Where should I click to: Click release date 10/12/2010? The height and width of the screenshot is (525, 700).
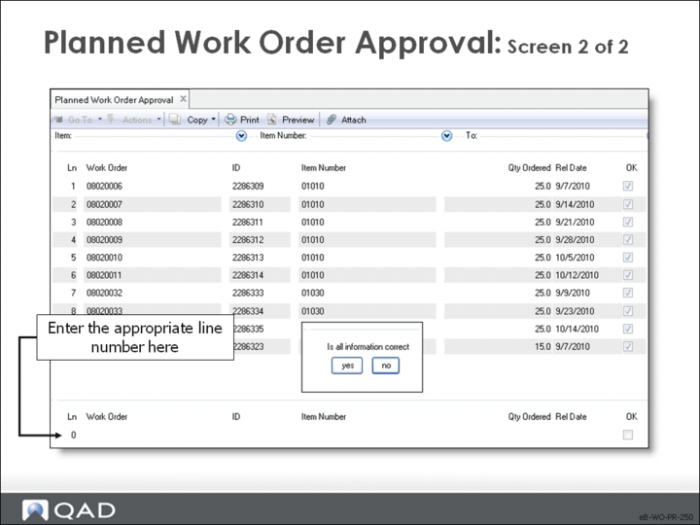[577, 275]
